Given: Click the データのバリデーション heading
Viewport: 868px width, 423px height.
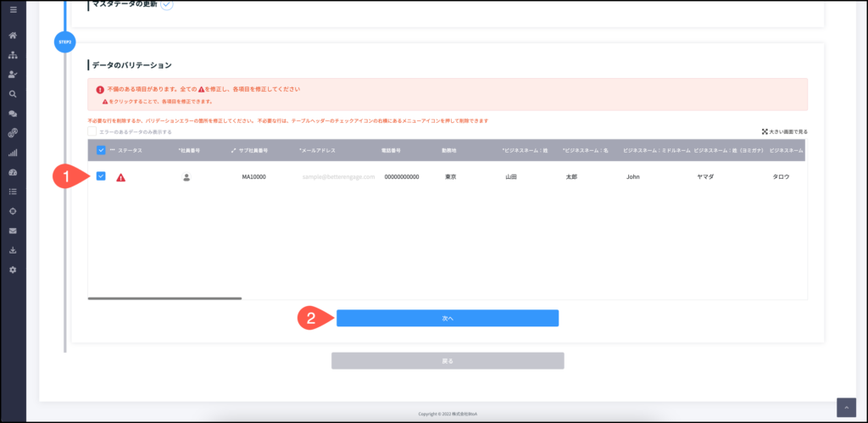Looking at the screenshot, I should (x=131, y=65).
